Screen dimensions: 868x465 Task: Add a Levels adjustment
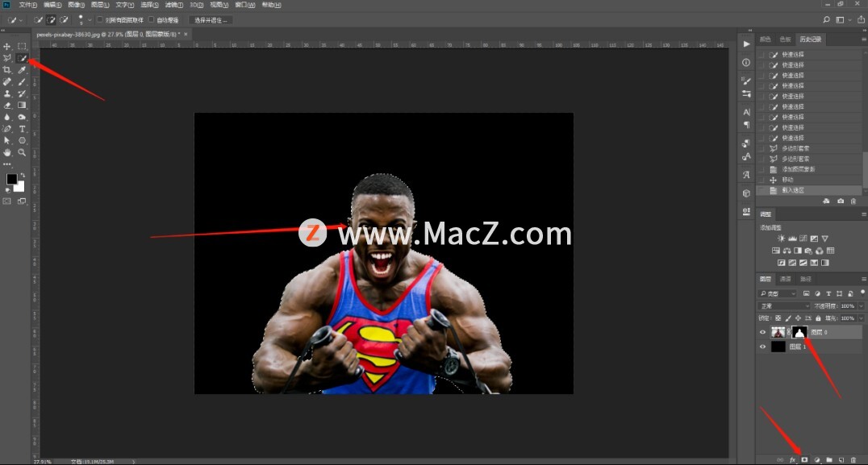792,239
